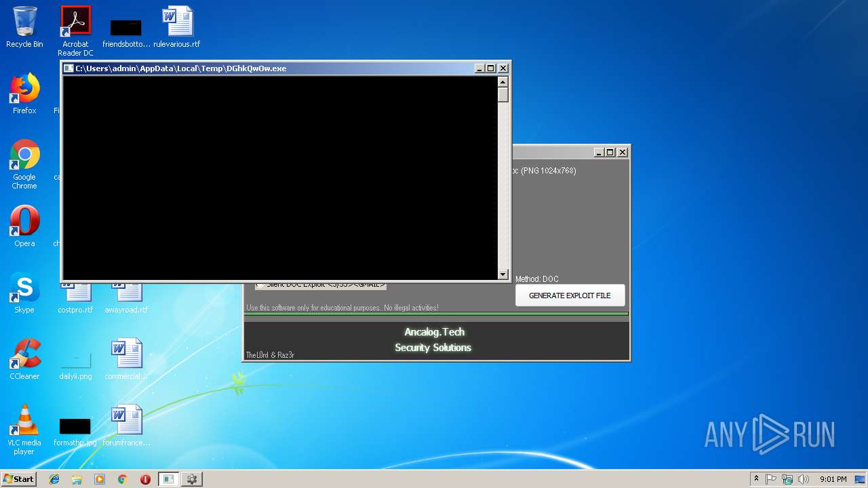
Task: Open Chrome from the taskbar
Action: (123, 479)
